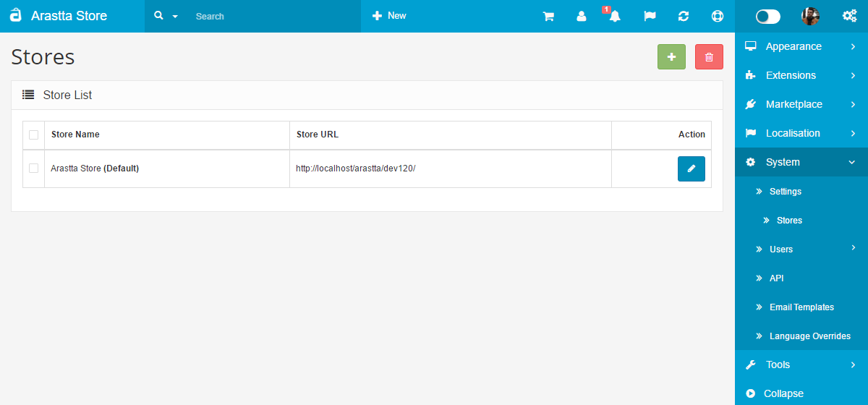Expand the Users submenu chevron

[854, 247]
